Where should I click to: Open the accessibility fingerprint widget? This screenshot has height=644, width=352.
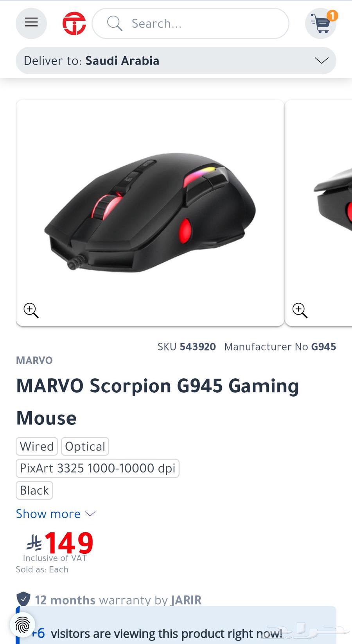[x=22, y=625]
